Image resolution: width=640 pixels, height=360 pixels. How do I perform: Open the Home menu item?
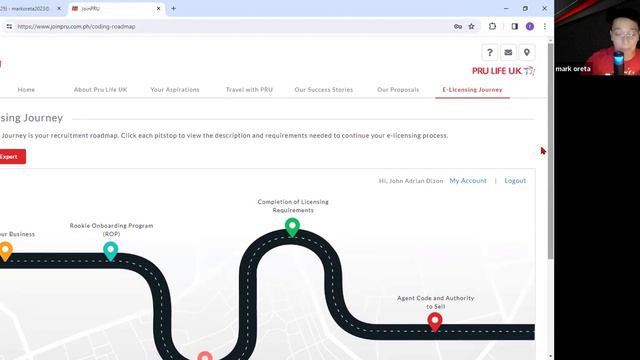[26, 90]
